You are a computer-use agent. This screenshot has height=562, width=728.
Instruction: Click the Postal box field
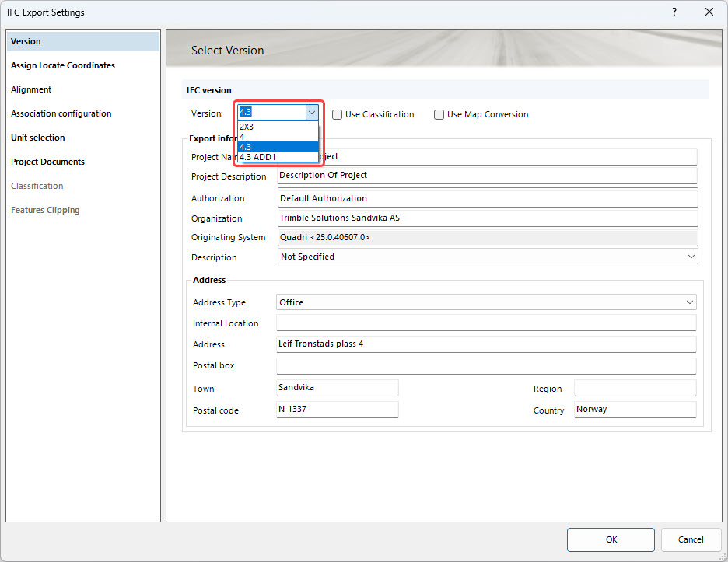486,365
